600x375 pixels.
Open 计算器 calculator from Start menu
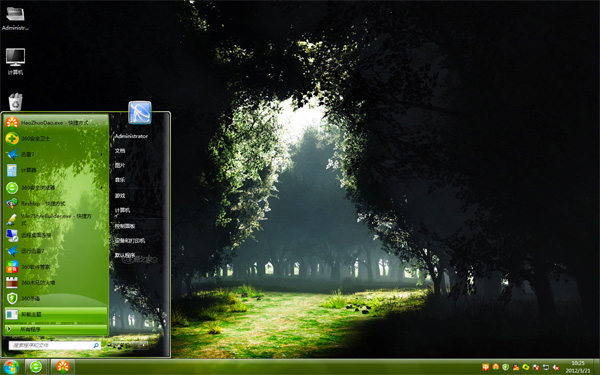56,170
